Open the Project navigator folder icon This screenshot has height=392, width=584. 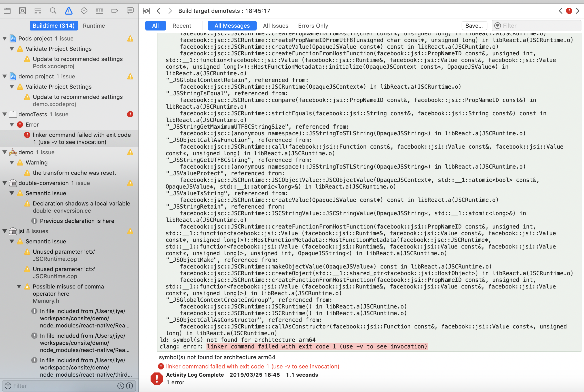point(7,11)
